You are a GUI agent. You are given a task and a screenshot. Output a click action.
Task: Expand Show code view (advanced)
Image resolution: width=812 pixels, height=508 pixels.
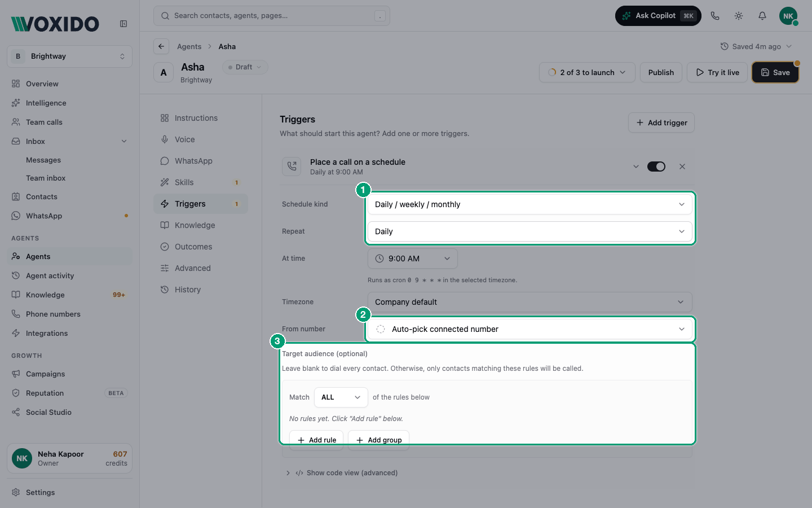(342, 473)
